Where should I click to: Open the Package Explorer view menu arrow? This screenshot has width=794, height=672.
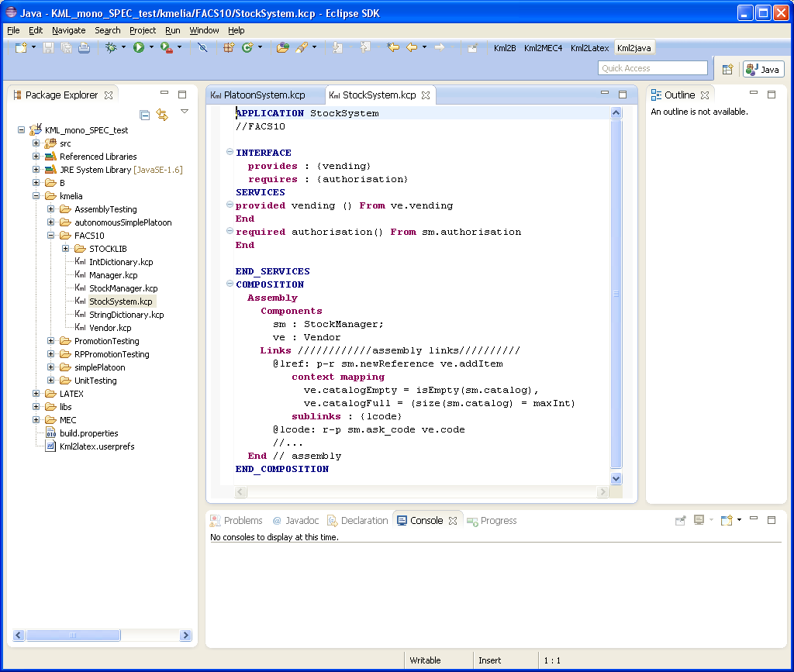tap(185, 112)
